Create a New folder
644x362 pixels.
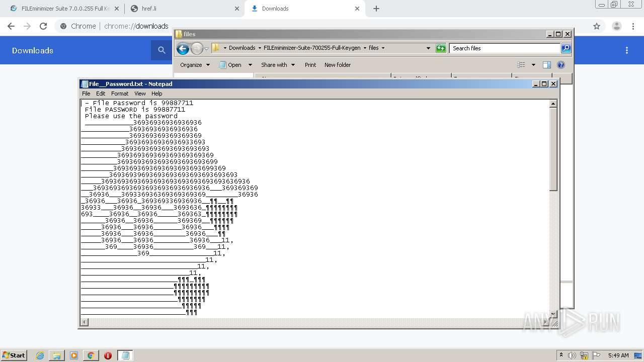[x=338, y=65]
